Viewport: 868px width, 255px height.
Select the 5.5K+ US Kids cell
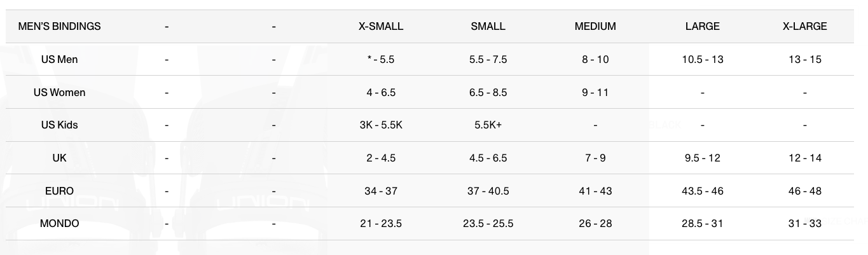pos(488,125)
